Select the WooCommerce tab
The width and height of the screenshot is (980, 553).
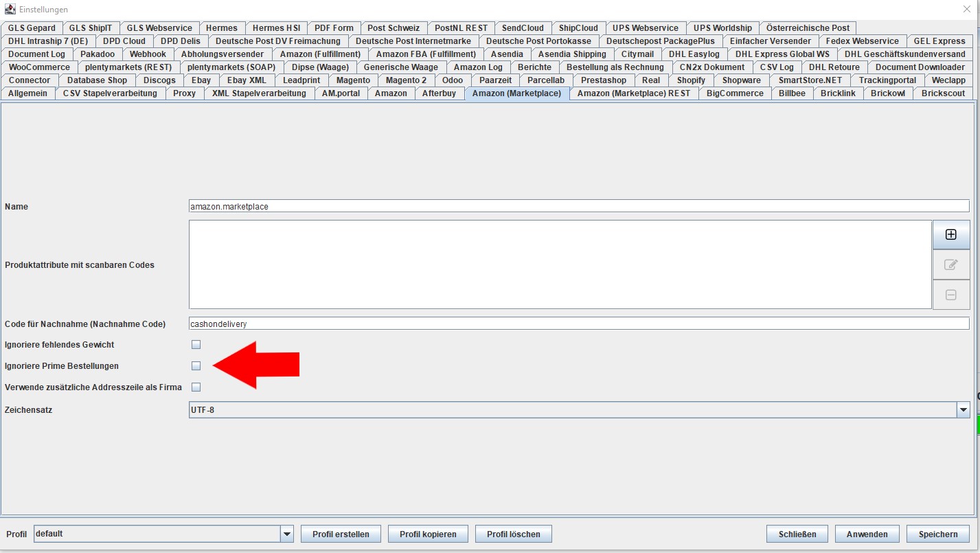pos(39,67)
